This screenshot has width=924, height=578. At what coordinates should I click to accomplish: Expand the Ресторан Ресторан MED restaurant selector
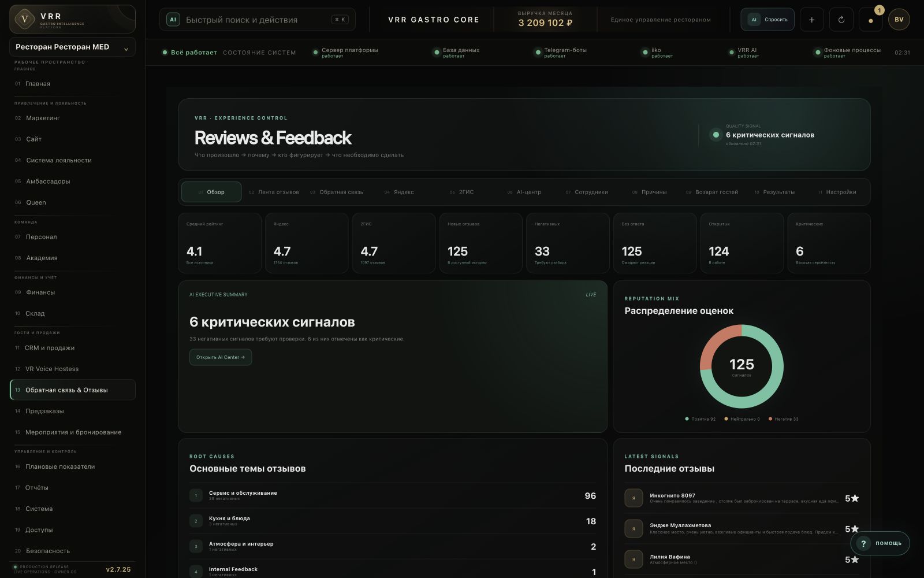click(73, 47)
